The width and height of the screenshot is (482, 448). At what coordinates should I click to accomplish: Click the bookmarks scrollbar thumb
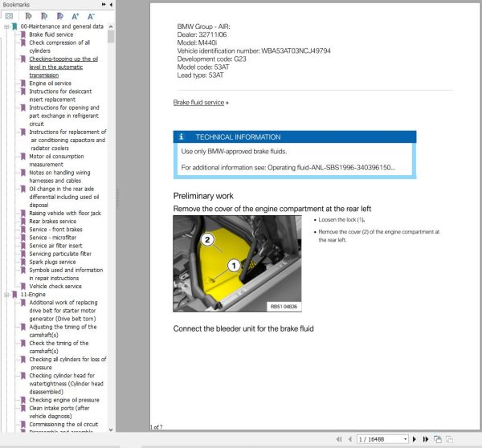111,37
